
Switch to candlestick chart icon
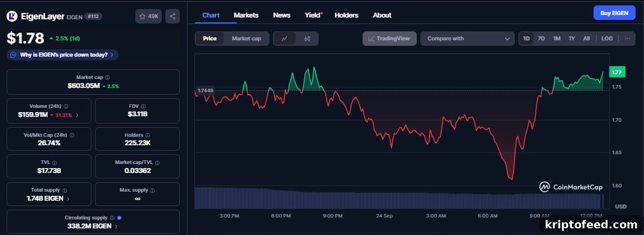click(307, 39)
